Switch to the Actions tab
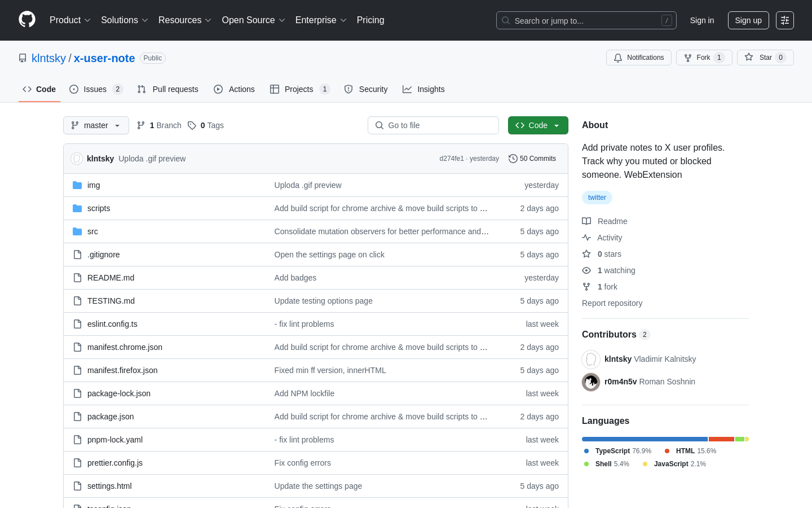The height and width of the screenshot is (508, 812). tap(235, 89)
